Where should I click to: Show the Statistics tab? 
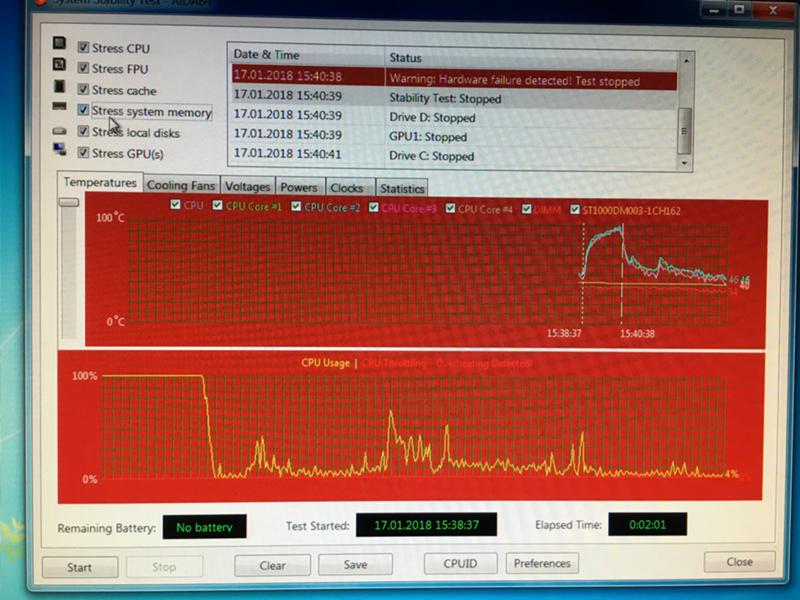pyautogui.click(x=402, y=189)
